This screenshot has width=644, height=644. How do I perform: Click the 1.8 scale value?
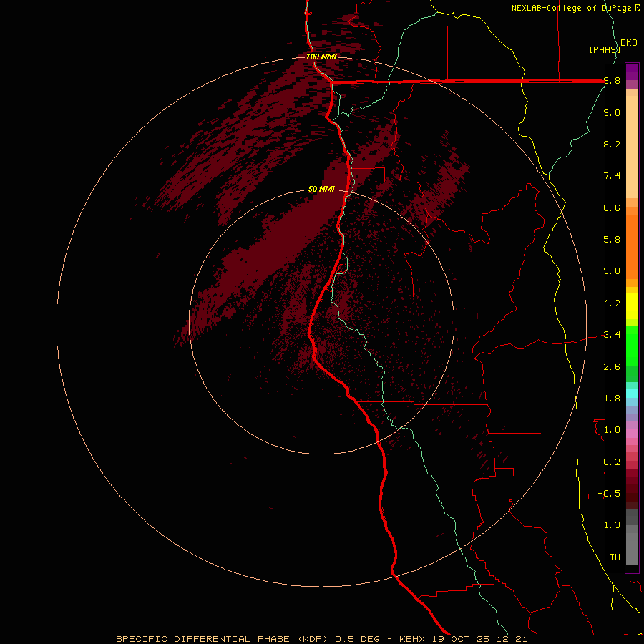click(612, 398)
